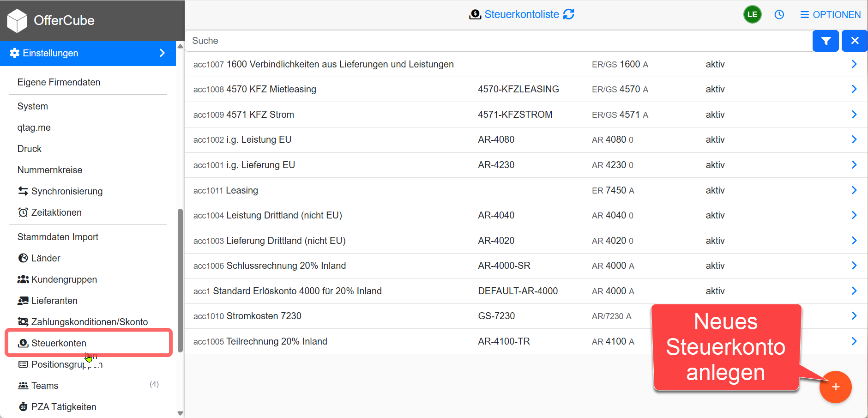This screenshot has height=418, width=868.
Task: Open the LE user avatar
Action: click(752, 14)
